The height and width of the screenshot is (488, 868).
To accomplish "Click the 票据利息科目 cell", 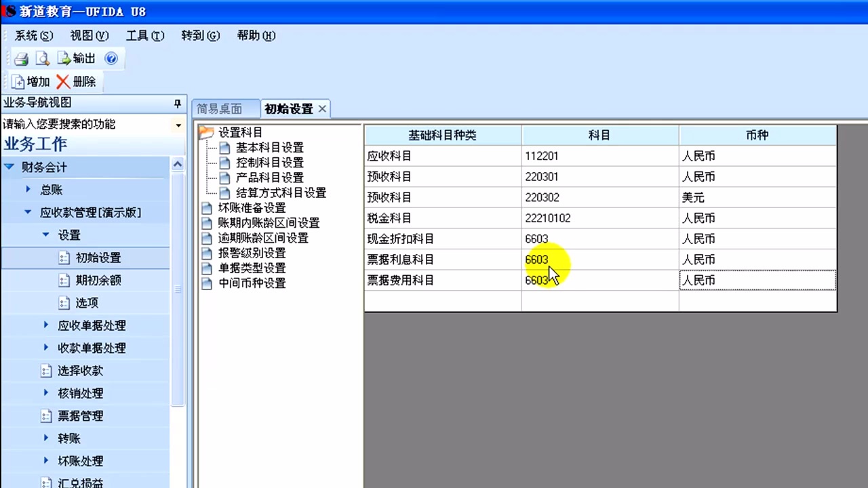I will (x=443, y=260).
